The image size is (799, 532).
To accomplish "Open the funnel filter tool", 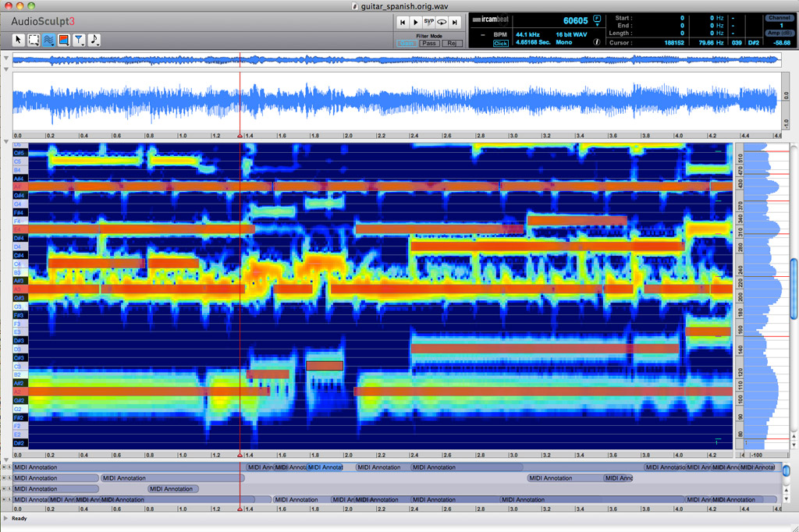I will [x=79, y=40].
